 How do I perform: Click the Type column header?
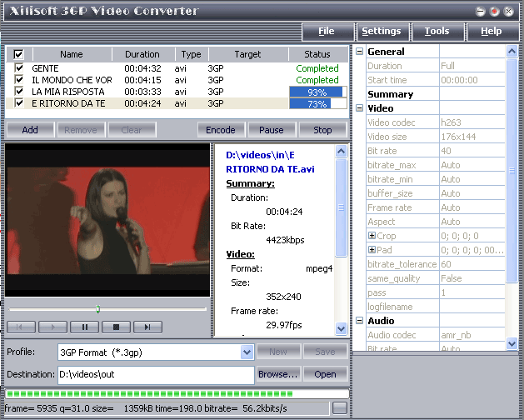point(191,54)
